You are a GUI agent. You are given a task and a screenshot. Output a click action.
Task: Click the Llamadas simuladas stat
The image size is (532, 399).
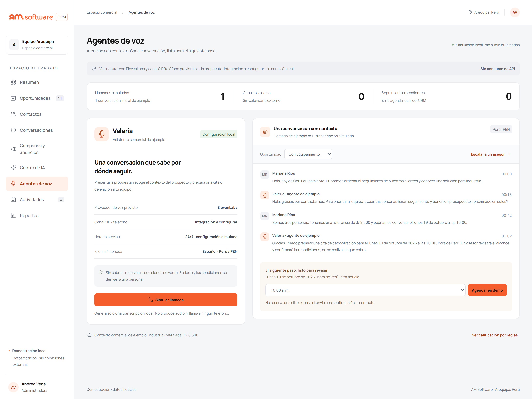[x=160, y=96]
